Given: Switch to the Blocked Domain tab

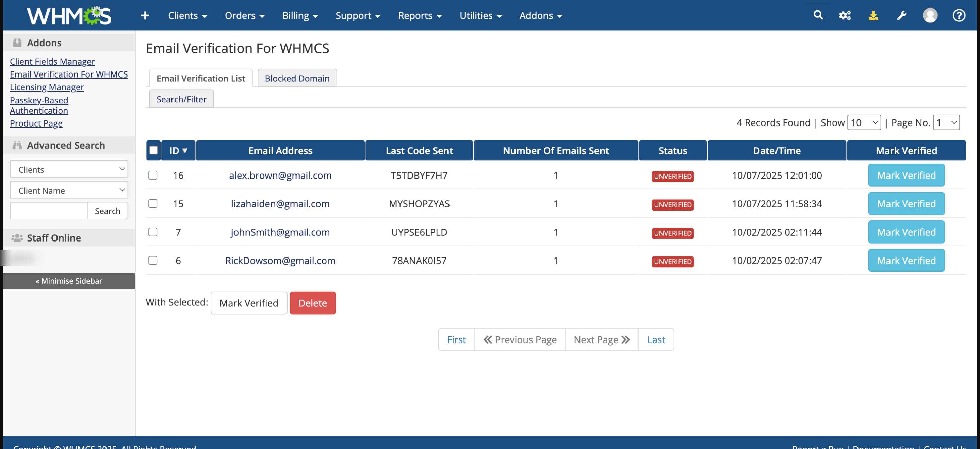Looking at the screenshot, I should (297, 78).
